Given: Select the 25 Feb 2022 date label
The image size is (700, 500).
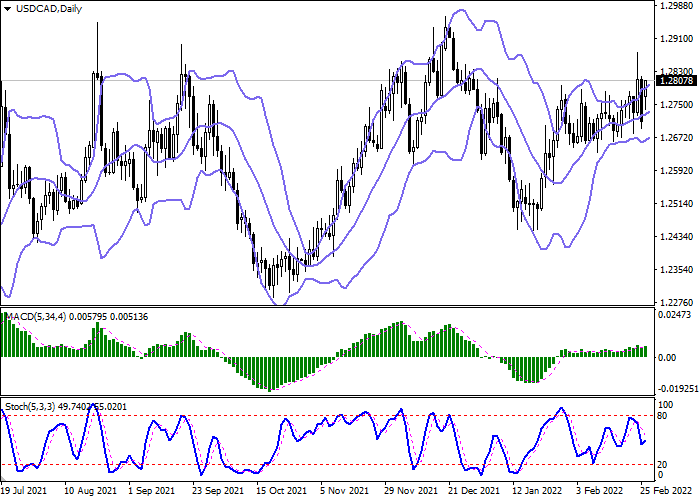Looking at the screenshot, I should click(x=667, y=490).
